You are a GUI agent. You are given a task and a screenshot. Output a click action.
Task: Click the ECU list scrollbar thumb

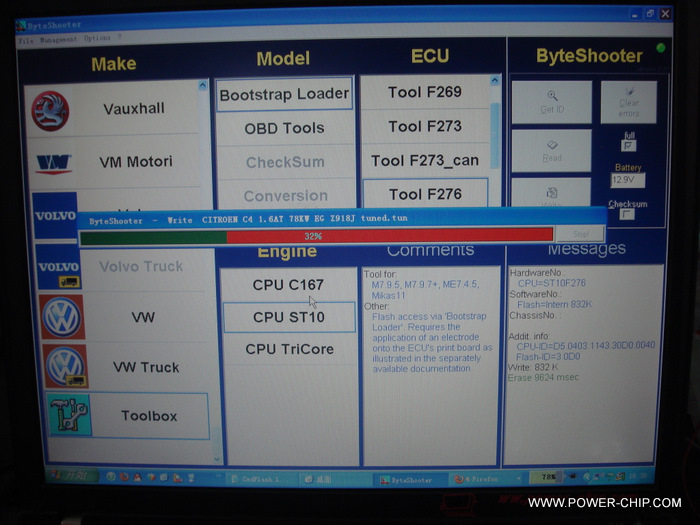(495, 136)
